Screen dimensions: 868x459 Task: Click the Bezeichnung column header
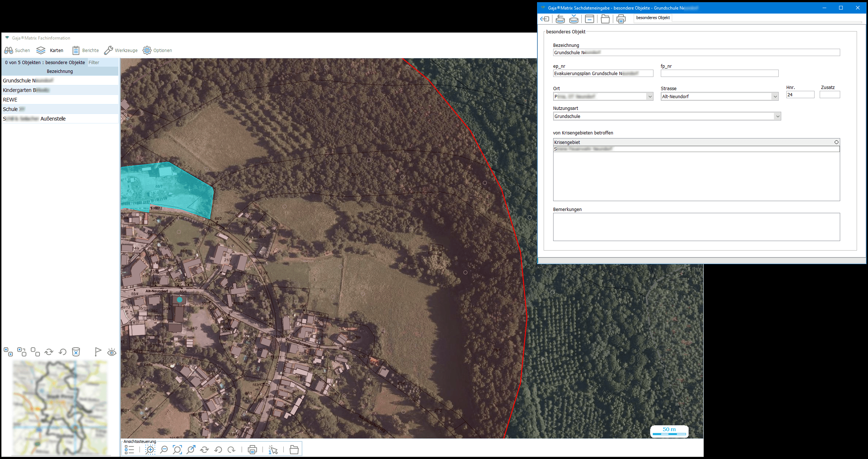(60, 71)
